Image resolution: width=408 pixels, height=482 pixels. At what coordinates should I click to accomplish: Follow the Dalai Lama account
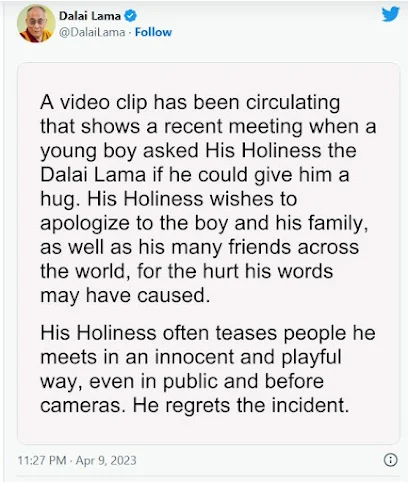click(153, 32)
